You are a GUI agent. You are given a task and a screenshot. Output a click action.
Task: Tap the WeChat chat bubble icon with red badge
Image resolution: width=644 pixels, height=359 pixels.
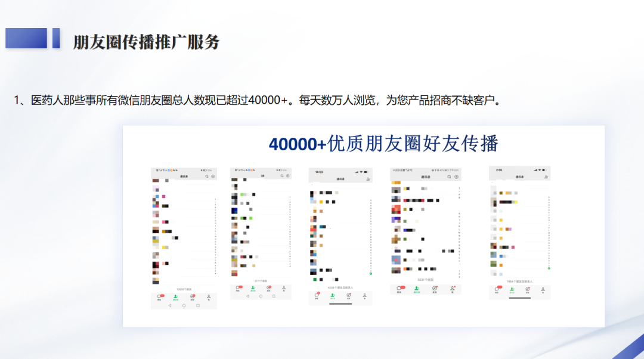click(x=159, y=295)
